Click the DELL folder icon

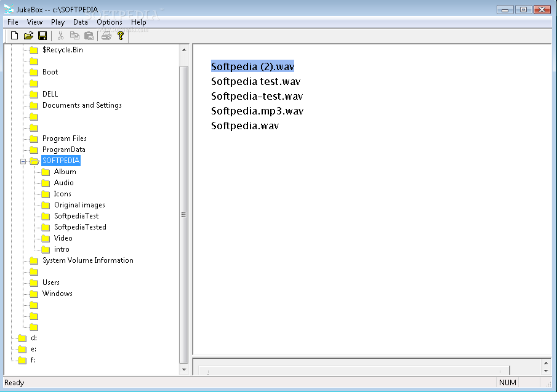[34, 94]
